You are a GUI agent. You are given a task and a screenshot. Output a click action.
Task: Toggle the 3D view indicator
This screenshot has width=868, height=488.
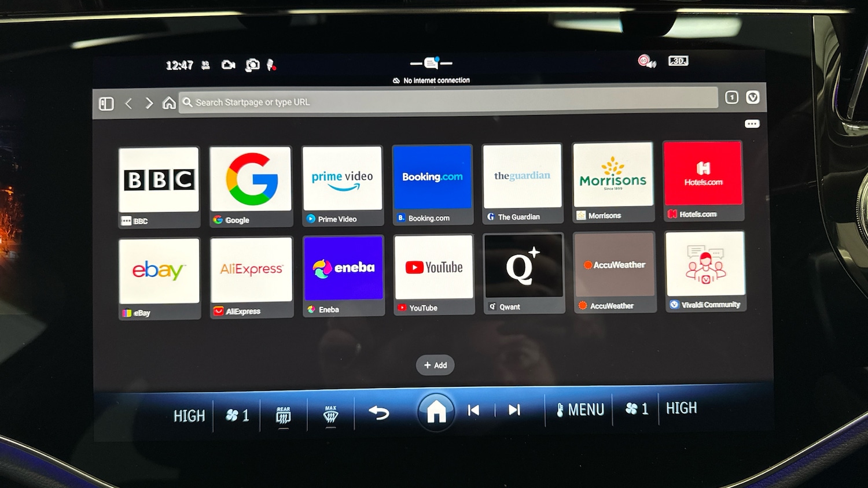(x=678, y=61)
